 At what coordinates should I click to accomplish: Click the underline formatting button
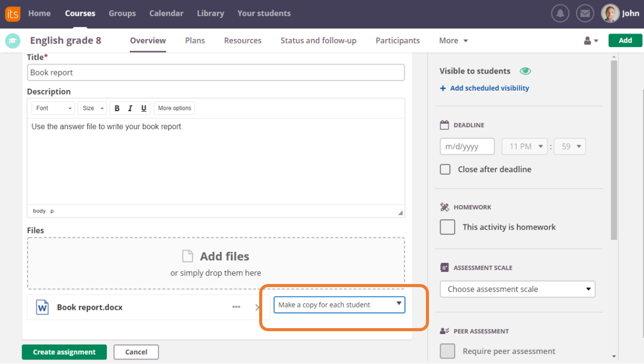point(144,108)
